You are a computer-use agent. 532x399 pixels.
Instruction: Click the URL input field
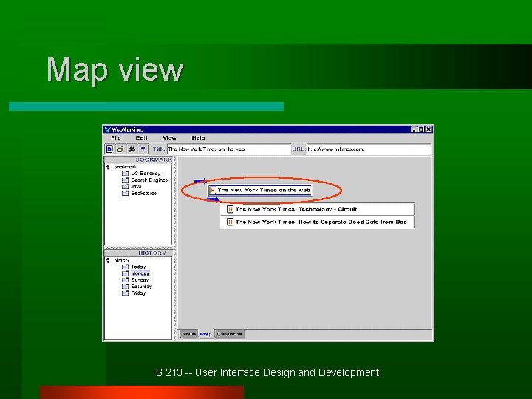click(369, 149)
